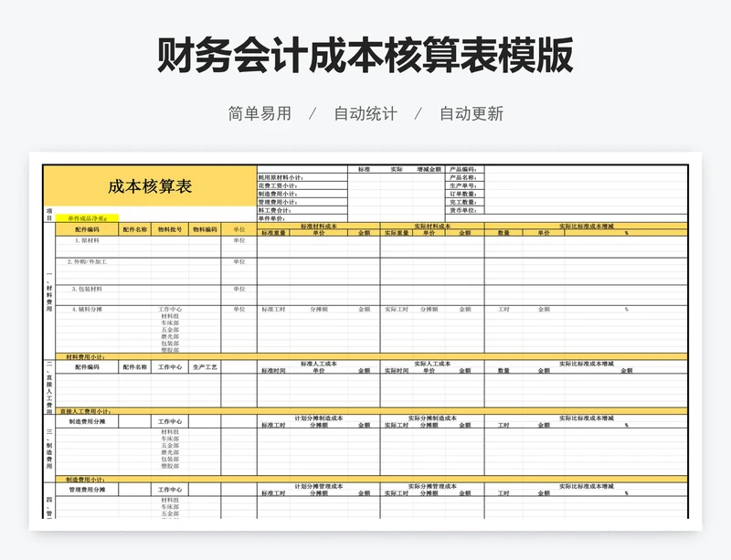Image resolution: width=731 pixels, height=560 pixels.
Task: Click the 一、材料费用 vertical section label
Action: pyautogui.click(x=49, y=291)
